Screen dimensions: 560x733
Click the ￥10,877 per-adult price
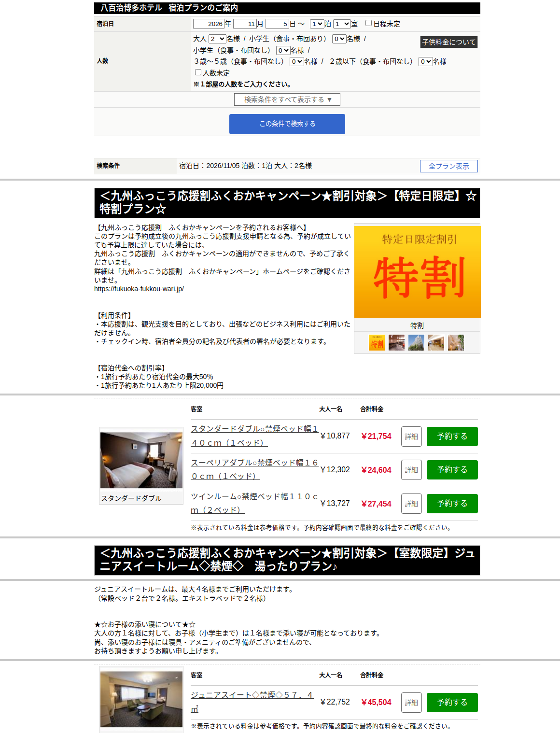pyautogui.click(x=335, y=436)
